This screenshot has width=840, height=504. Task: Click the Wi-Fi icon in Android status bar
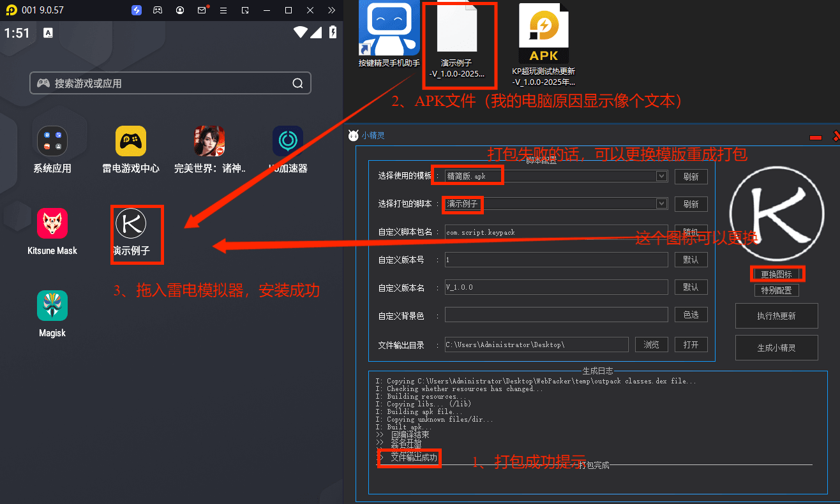[x=300, y=32]
